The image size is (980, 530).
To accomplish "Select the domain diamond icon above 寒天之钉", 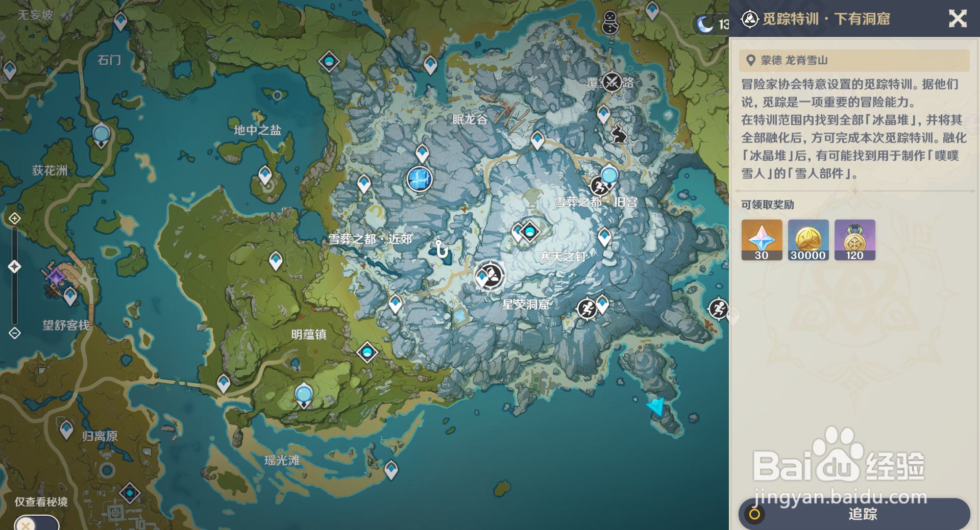I will (x=530, y=232).
